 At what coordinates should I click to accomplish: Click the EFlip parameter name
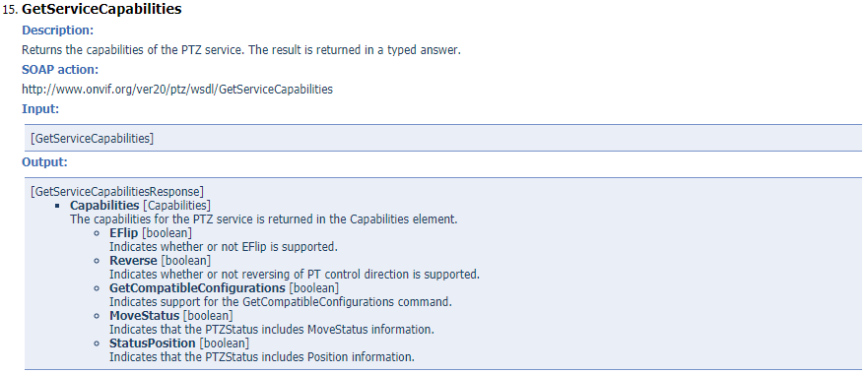coord(123,233)
